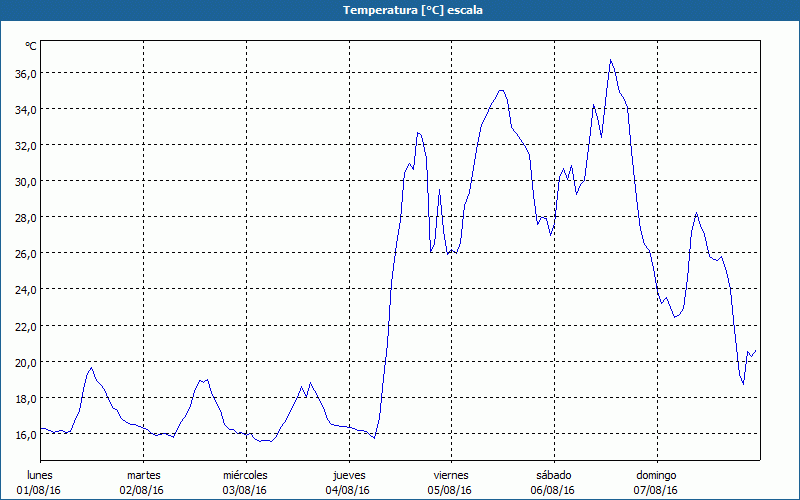Click the 32,0 y-axis value
Image resolution: width=800 pixels, height=500 pixels.
click(26, 145)
